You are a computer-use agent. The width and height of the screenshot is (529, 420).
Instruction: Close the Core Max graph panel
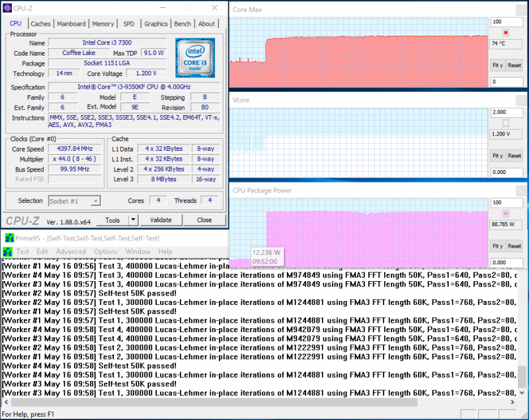click(521, 10)
